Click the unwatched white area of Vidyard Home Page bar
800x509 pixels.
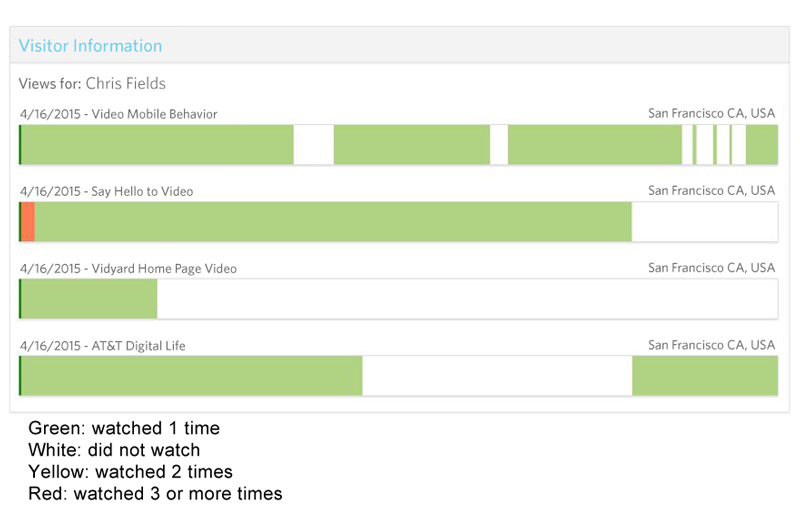[x=466, y=299]
